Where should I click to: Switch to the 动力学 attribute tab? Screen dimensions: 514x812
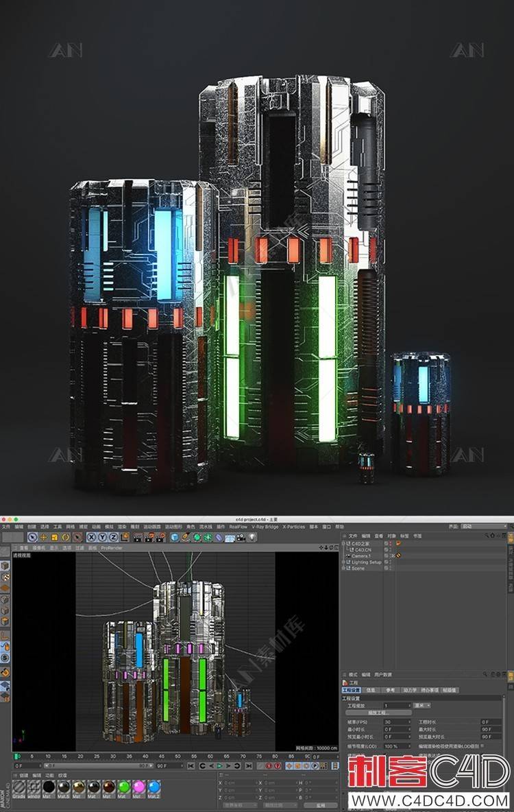click(410, 690)
